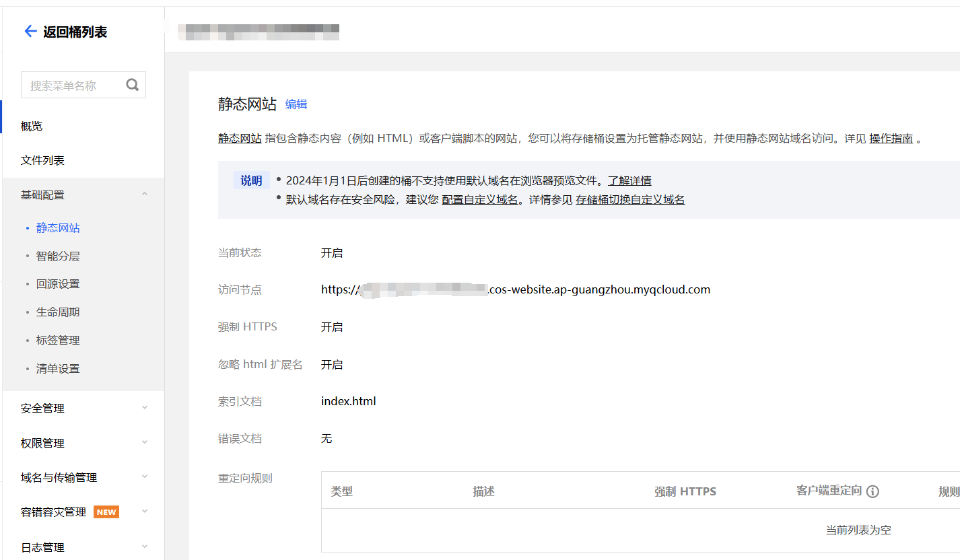Select 标签管理 submenu item

tap(58, 341)
